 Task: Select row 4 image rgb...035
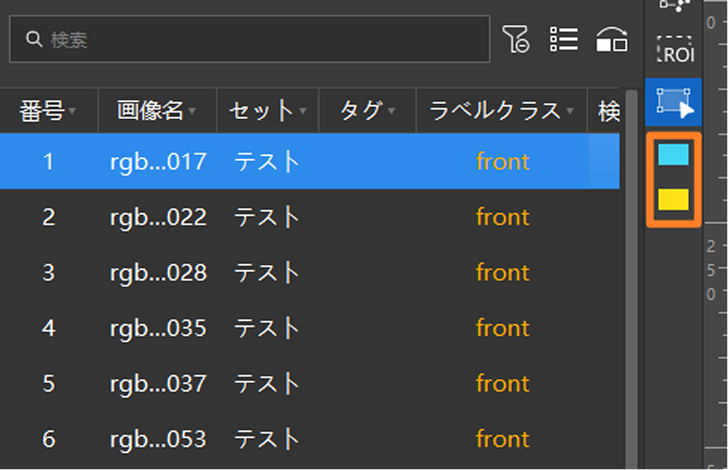158,328
